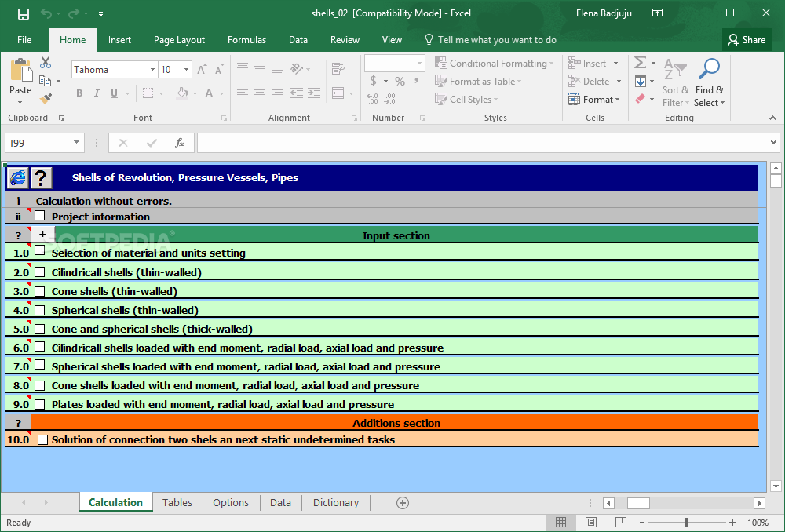Screen dimensions: 785x532
Task: Switch to Page Layout view in status bar
Action: point(591,523)
